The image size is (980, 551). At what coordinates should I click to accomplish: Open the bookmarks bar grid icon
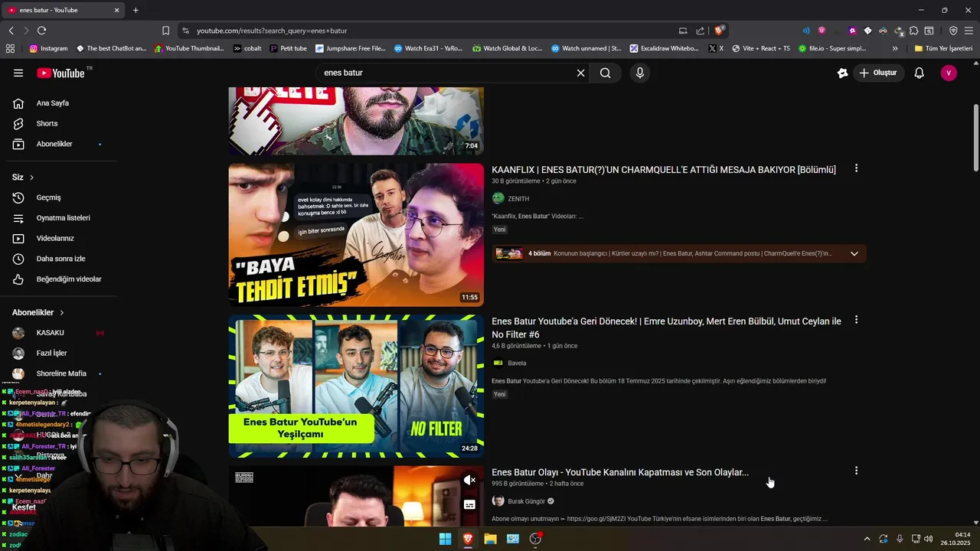[10, 48]
